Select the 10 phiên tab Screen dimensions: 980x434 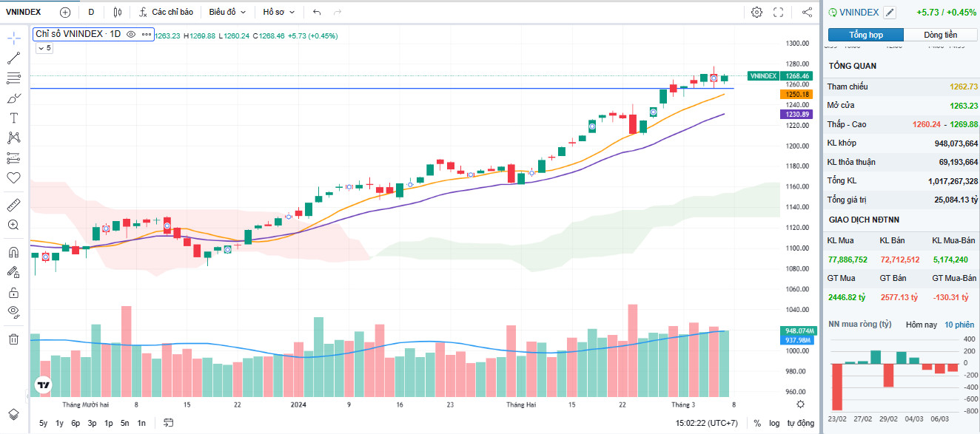click(959, 325)
